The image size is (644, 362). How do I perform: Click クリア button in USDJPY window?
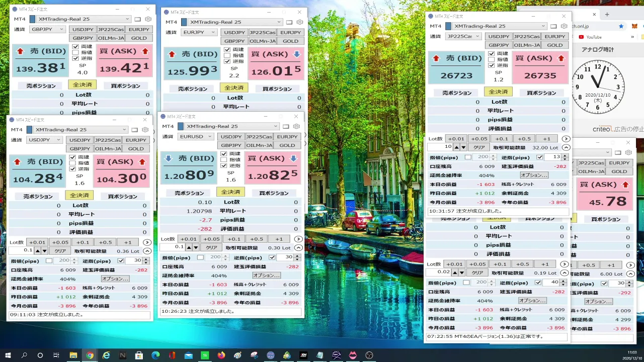tap(60, 251)
